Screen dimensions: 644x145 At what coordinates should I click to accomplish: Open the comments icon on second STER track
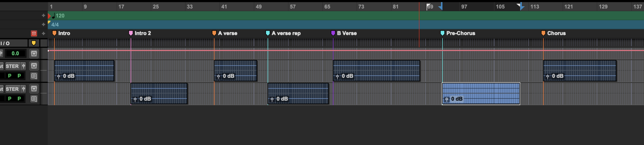pos(34,99)
